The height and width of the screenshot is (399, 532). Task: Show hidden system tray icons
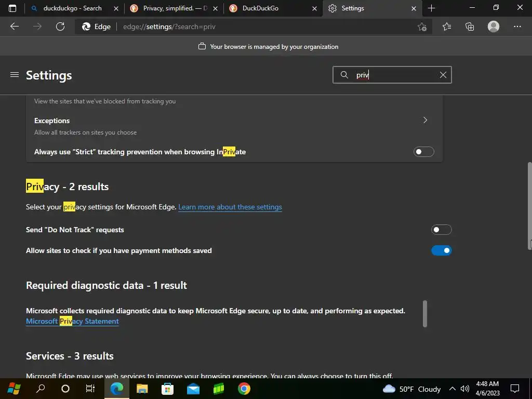coord(453,389)
